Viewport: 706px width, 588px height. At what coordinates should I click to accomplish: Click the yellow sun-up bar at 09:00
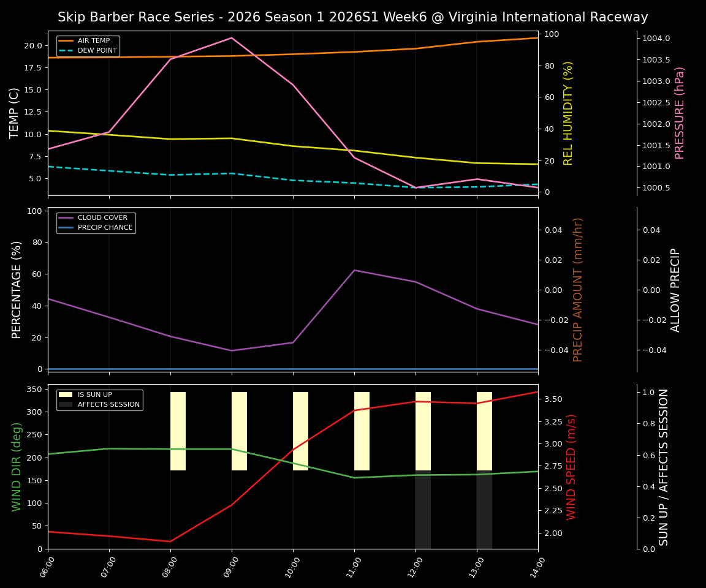pos(239,429)
